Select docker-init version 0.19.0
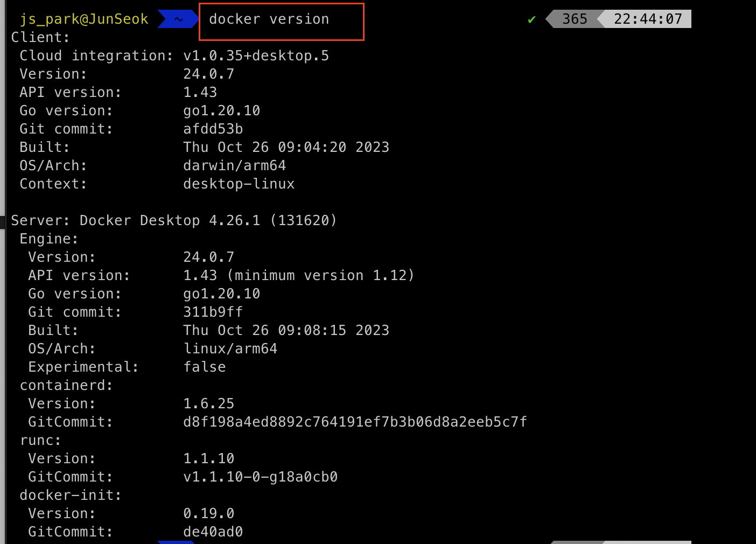 tap(209, 514)
